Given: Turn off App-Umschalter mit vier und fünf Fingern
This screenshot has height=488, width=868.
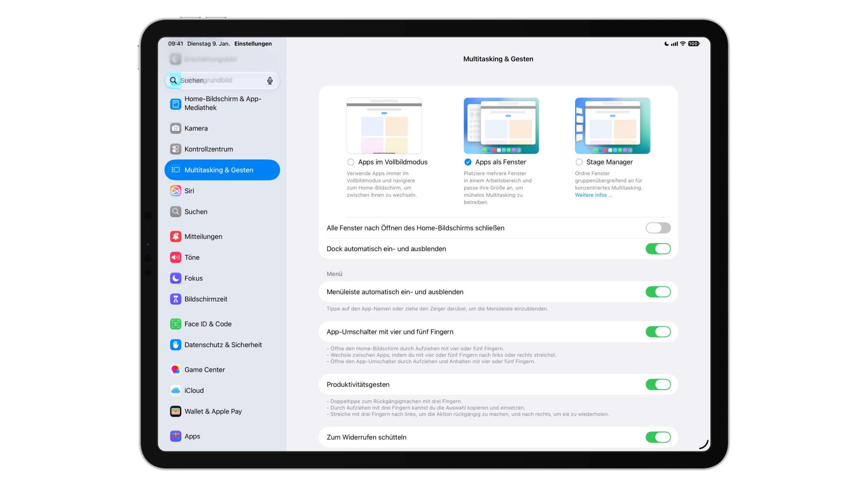Looking at the screenshot, I should pyautogui.click(x=658, y=332).
